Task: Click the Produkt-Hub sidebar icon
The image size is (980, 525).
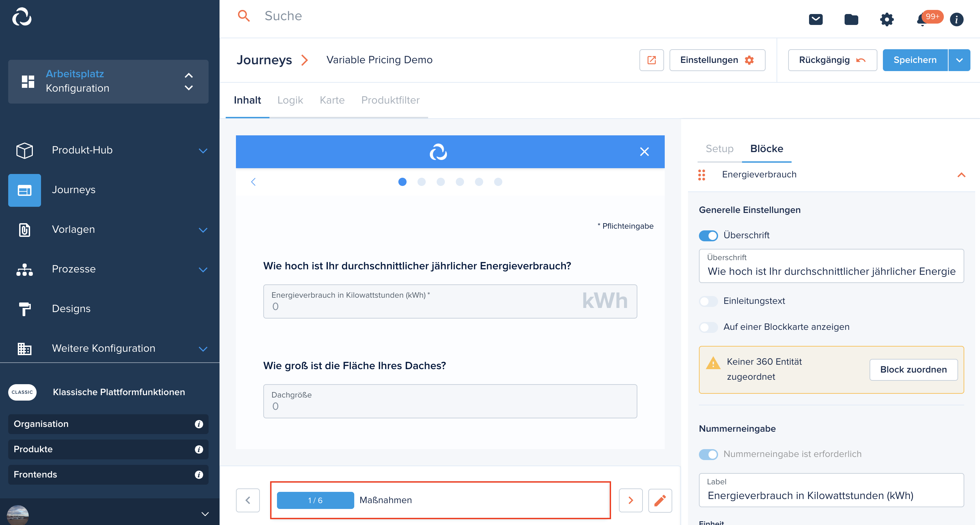Action: [x=24, y=150]
